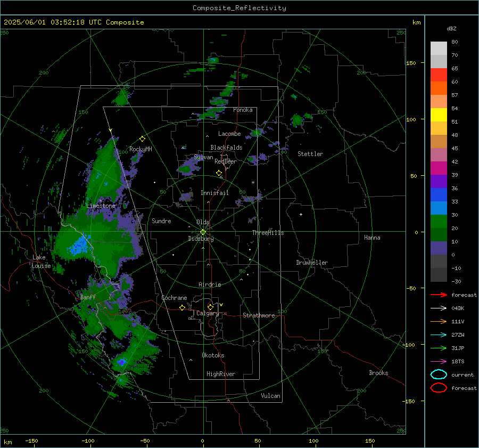The image size is (479, 448).
Task: Click the white 04DK arrow in legend
Action: point(439,308)
